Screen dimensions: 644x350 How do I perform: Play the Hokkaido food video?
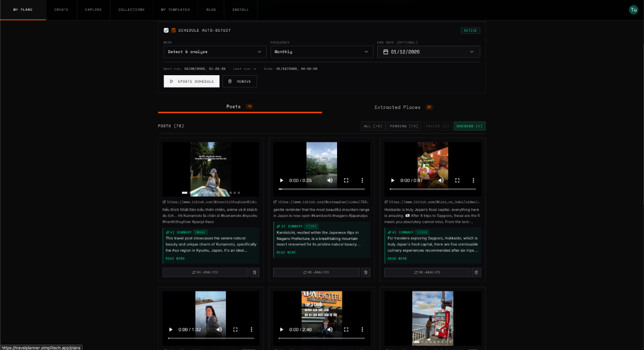[392, 180]
